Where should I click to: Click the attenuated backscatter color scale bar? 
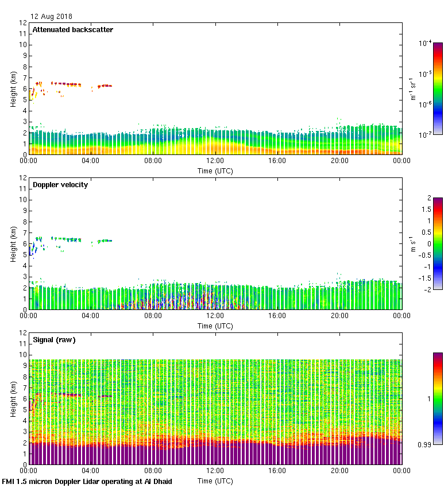tap(438, 88)
